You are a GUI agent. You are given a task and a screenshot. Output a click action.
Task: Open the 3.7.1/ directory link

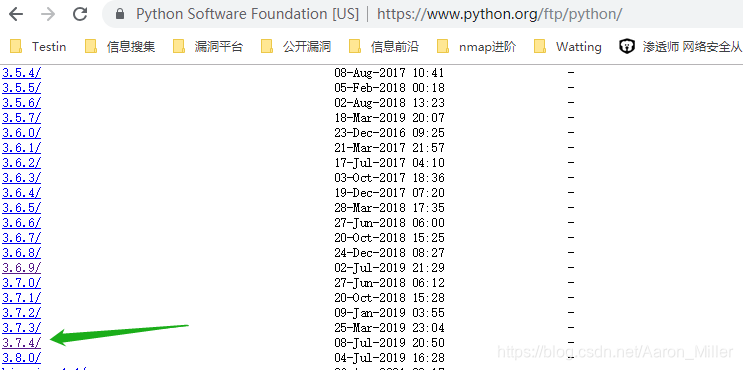21,298
